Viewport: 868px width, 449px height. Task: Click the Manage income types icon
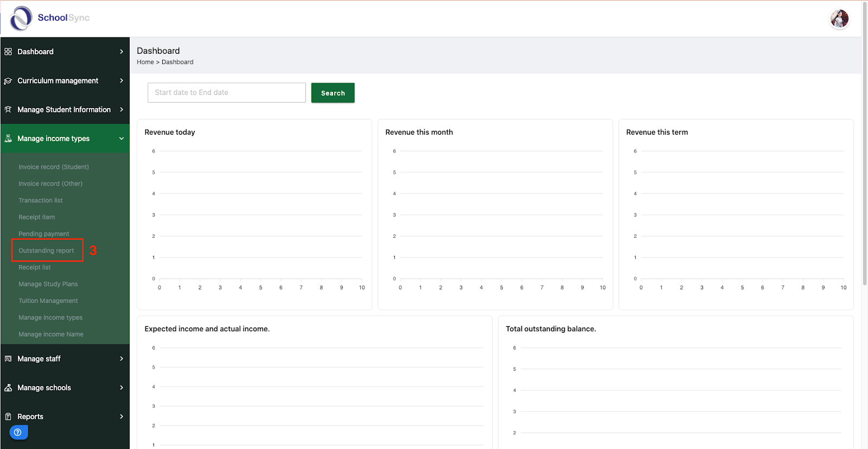click(8, 138)
